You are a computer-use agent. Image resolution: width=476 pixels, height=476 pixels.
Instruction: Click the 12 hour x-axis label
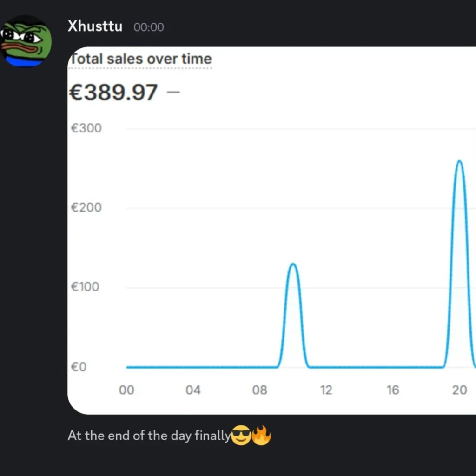point(326,390)
